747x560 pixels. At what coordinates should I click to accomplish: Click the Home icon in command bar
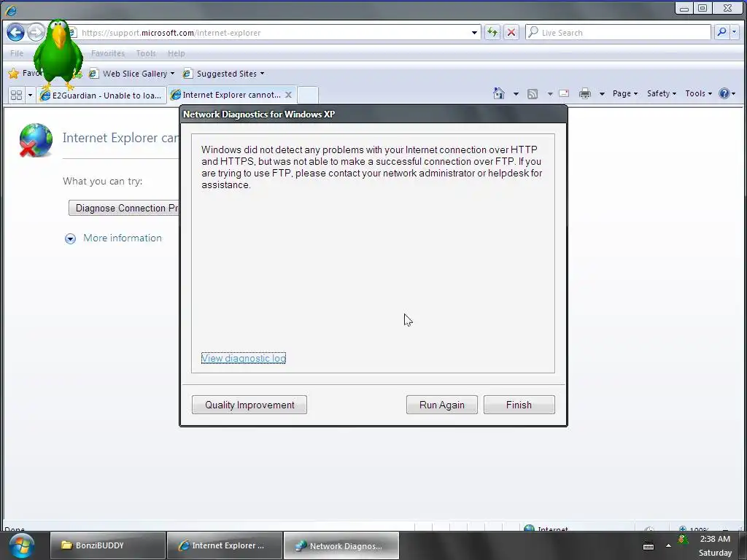(x=499, y=93)
